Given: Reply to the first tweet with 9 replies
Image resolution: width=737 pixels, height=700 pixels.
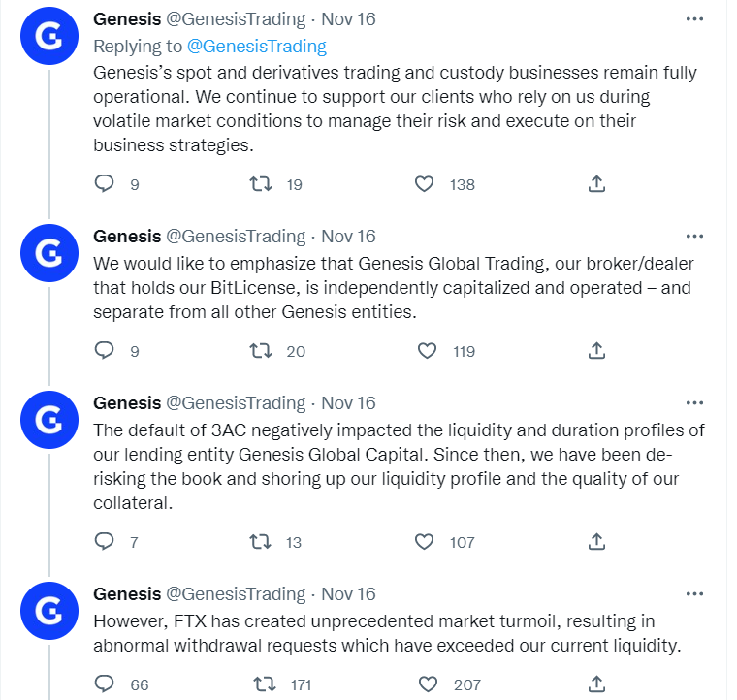Looking at the screenshot, I should [x=105, y=183].
